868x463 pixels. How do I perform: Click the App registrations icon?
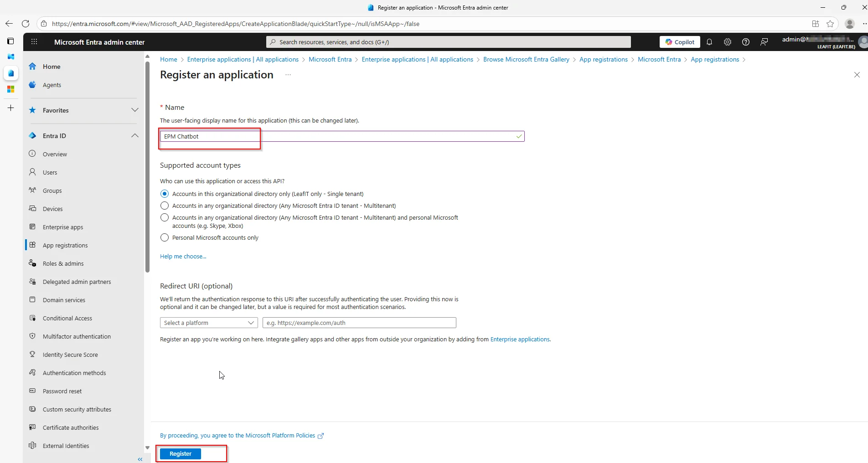coord(32,245)
